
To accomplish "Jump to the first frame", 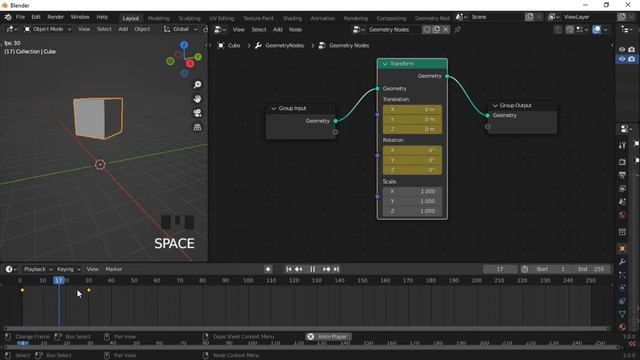I will tap(289, 269).
